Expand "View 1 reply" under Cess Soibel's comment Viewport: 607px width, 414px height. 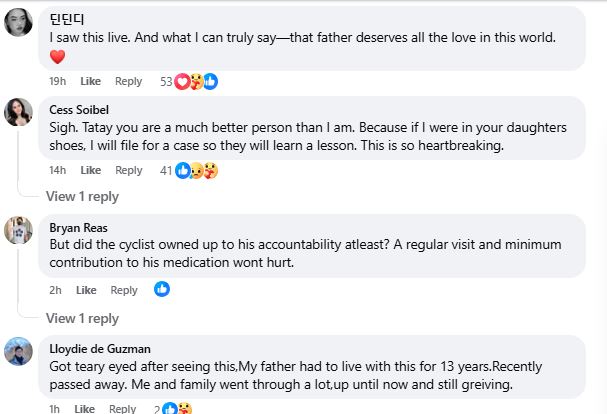[82, 196]
